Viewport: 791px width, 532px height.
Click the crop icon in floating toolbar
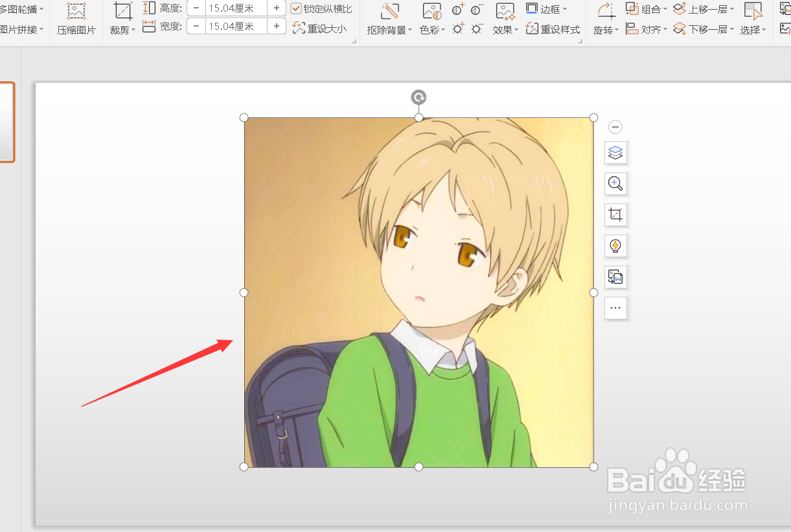(615, 214)
